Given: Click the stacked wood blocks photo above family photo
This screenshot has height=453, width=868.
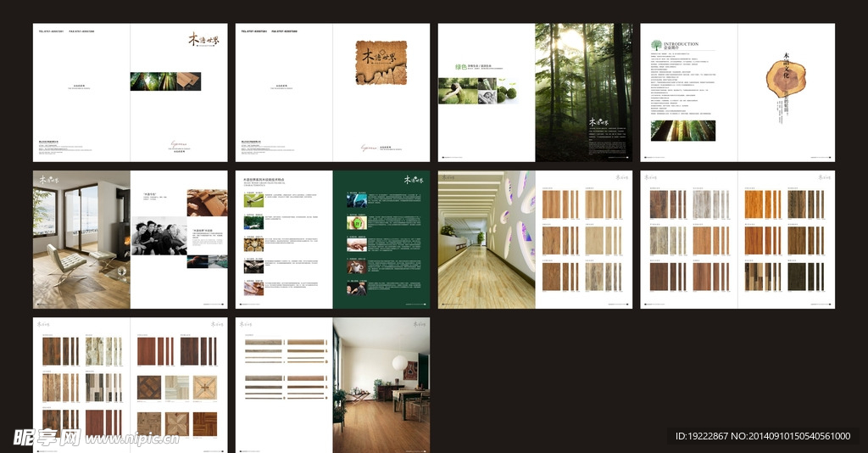Looking at the screenshot, I should 207,203.
